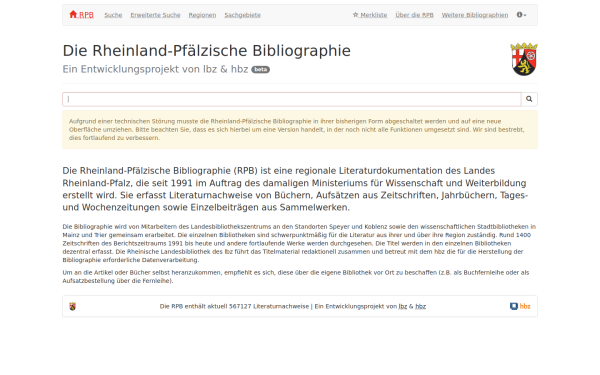Open the hbz text link in footer
The width and height of the screenshot is (600, 375).
pos(421,306)
